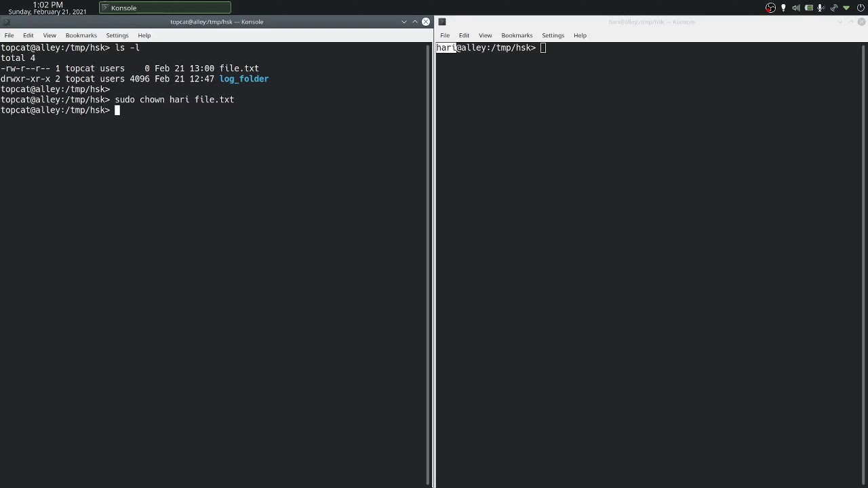Maximize the left topcat Konsole window

click(415, 22)
